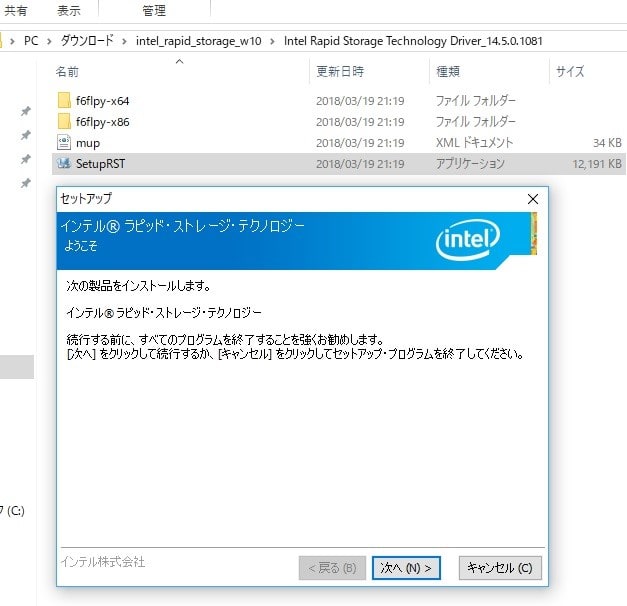Open the f6flpy-x64 folder icon
The height and width of the screenshot is (606, 627).
tap(64, 101)
